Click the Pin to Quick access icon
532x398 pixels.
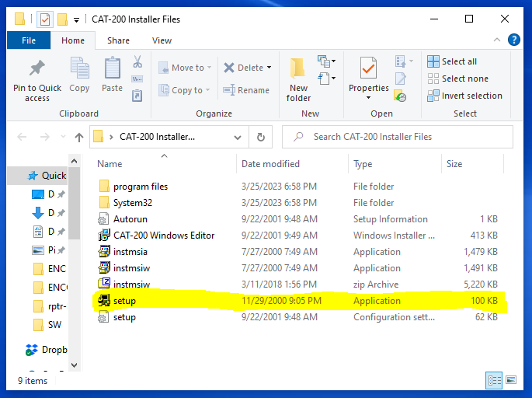37,68
